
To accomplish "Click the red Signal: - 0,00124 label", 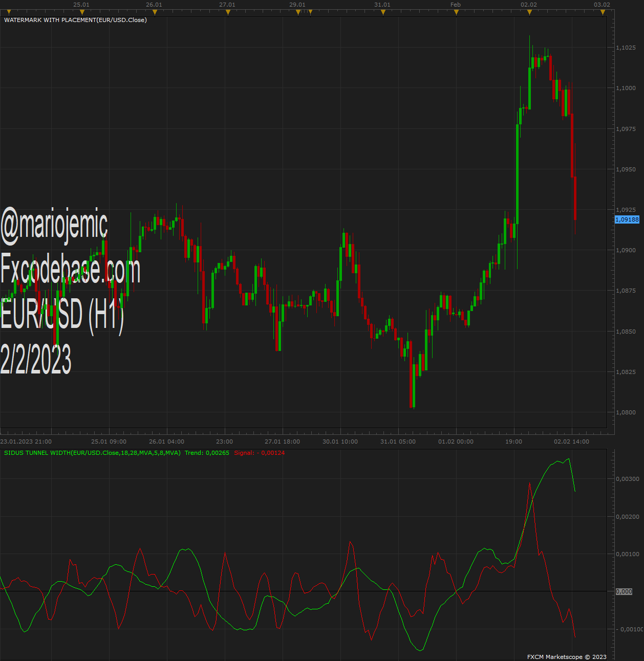I will [x=259, y=453].
